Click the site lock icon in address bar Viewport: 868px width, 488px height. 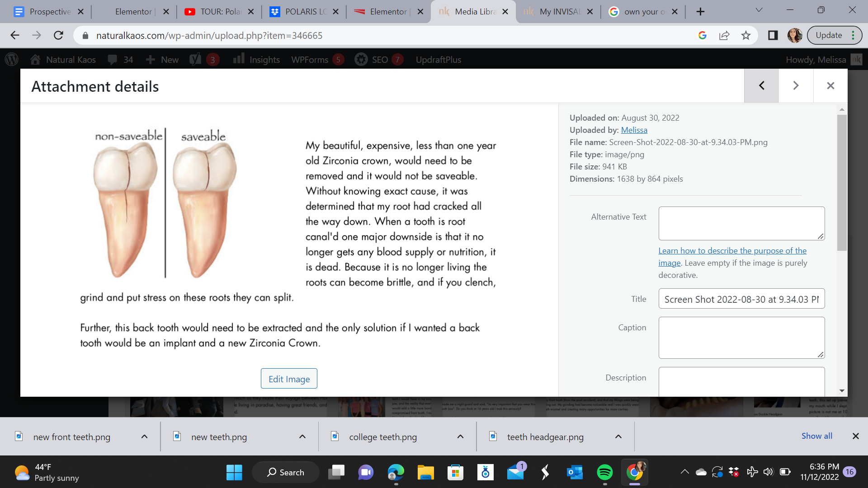point(85,35)
